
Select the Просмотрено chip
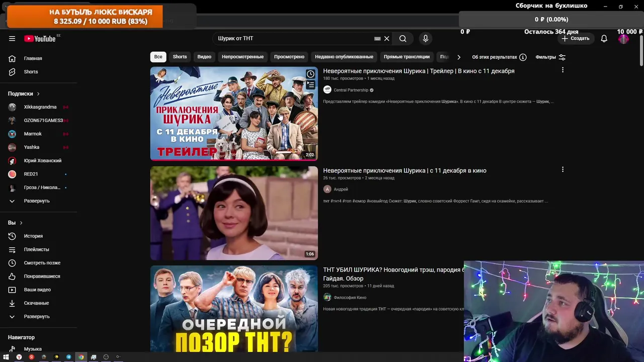click(x=289, y=57)
